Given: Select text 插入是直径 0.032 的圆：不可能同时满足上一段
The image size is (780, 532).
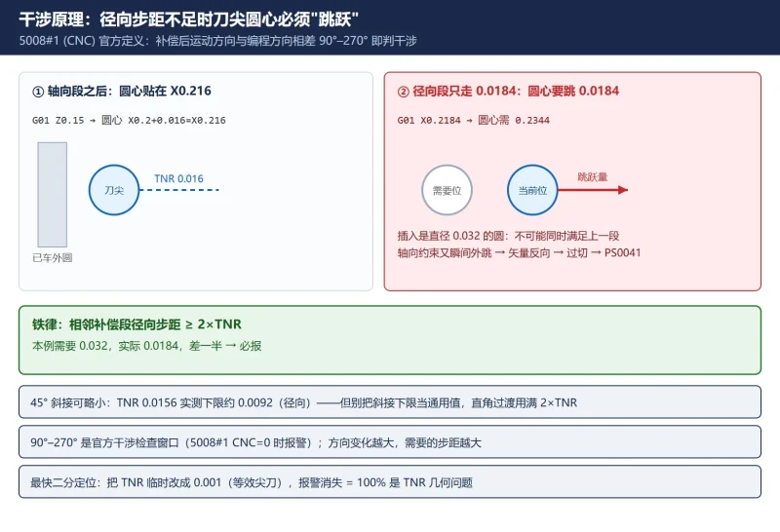Looking at the screenshot, I should pyautogui.click(x=508, y=236).
